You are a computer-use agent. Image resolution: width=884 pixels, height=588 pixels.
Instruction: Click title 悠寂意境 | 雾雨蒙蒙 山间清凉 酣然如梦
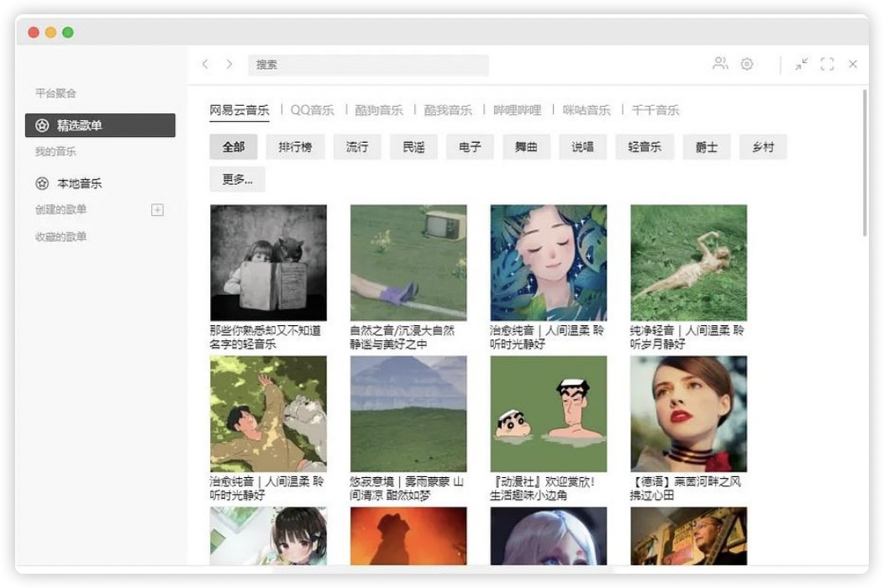407,488
